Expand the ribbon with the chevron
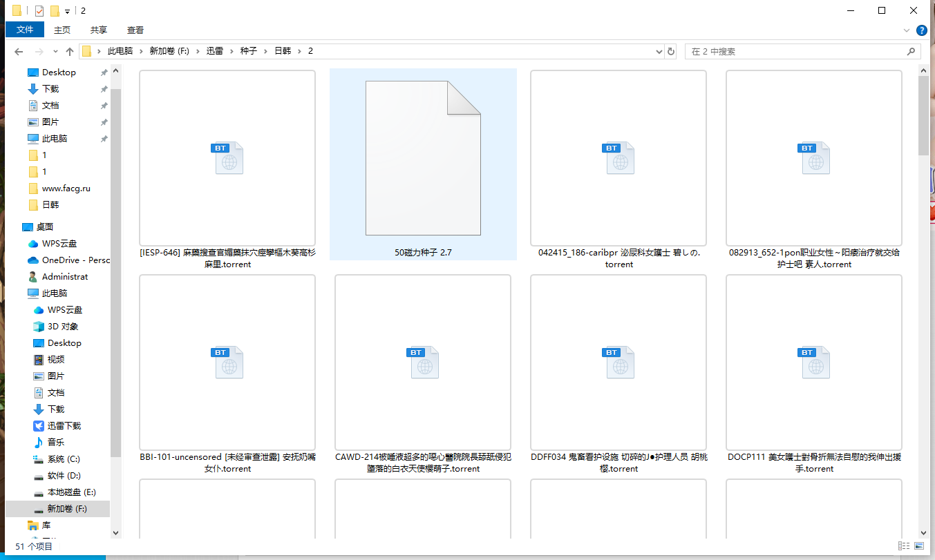Screen dimensions: 935x560 point(907,30)
